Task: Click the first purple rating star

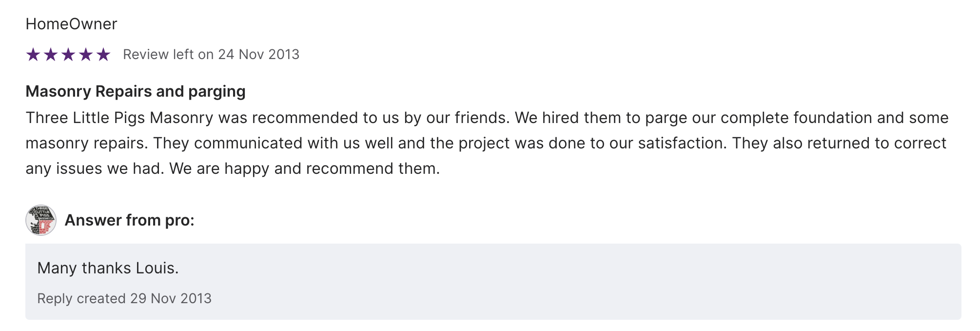Action: tap(33, 55)
